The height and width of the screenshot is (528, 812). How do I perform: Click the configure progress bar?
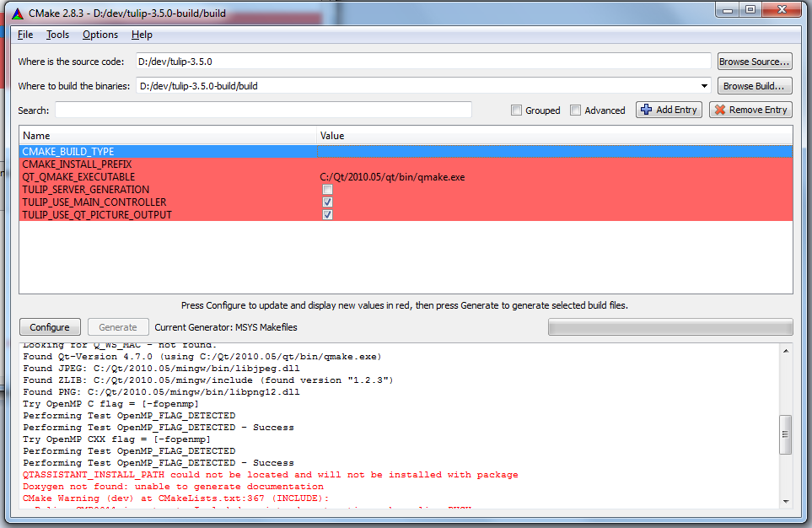pos(670,327)
